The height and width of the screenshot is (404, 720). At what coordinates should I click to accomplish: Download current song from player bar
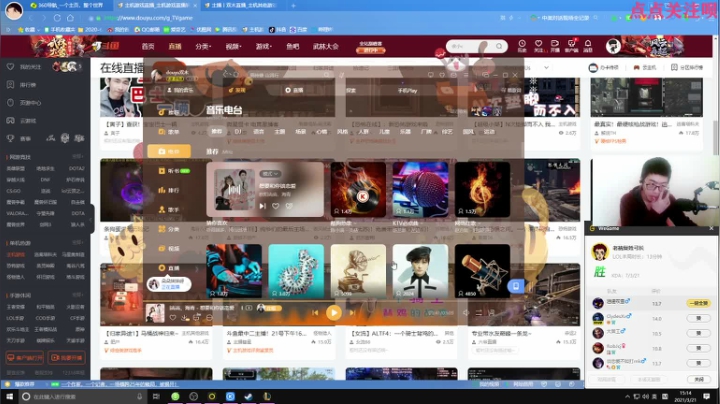coord(185,317)
